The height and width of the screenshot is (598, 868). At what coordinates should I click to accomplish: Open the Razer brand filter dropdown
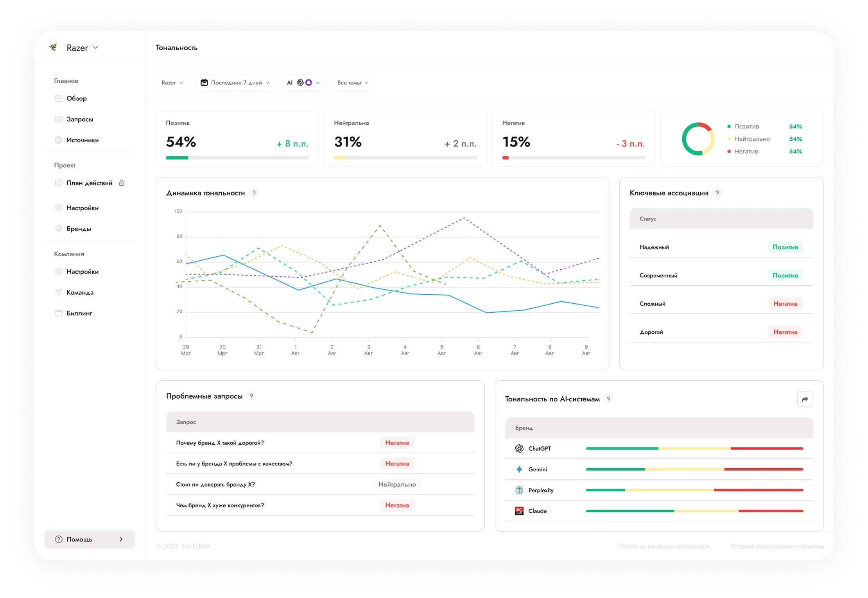pyautogui.click(x=172, y=83)
